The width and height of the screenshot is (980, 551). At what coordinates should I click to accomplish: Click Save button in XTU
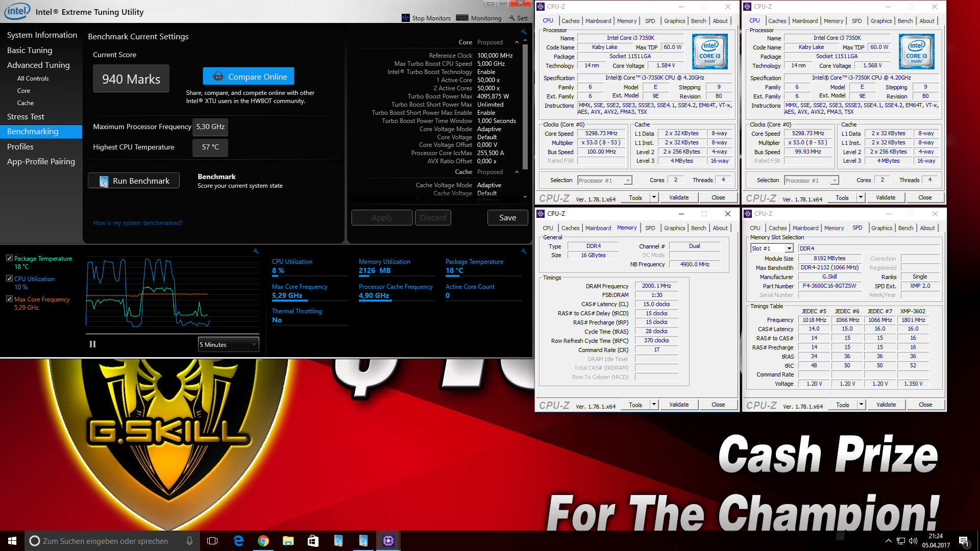[x=507, y=218]
